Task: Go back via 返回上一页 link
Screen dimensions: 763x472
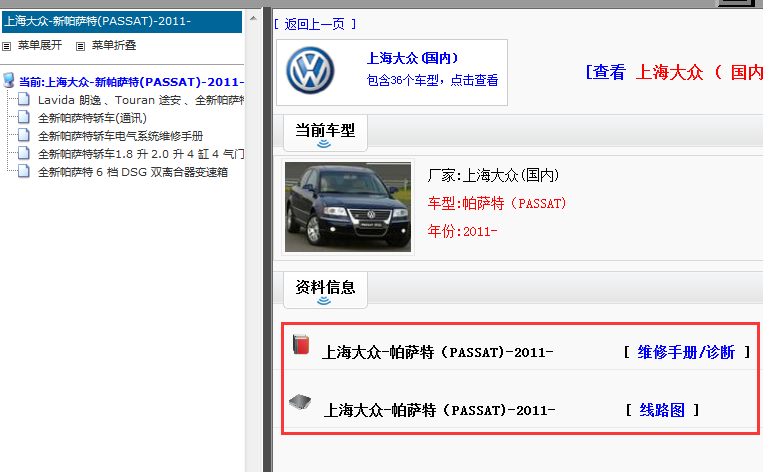Action: pos(315,24)
